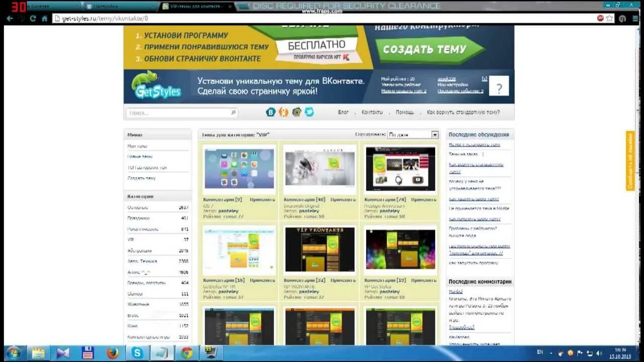
Task: Open the Chrome menu icon
Action: pos(634,18)
